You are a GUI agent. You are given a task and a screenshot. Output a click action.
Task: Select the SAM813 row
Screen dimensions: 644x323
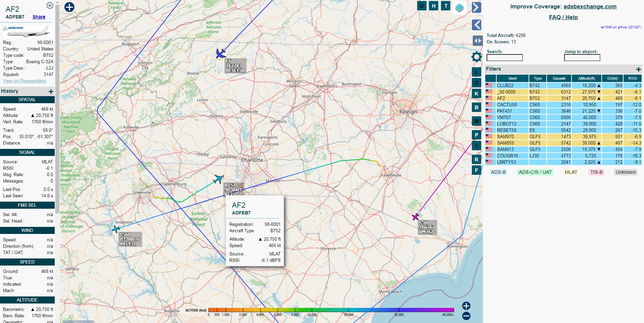click(563, 149)
